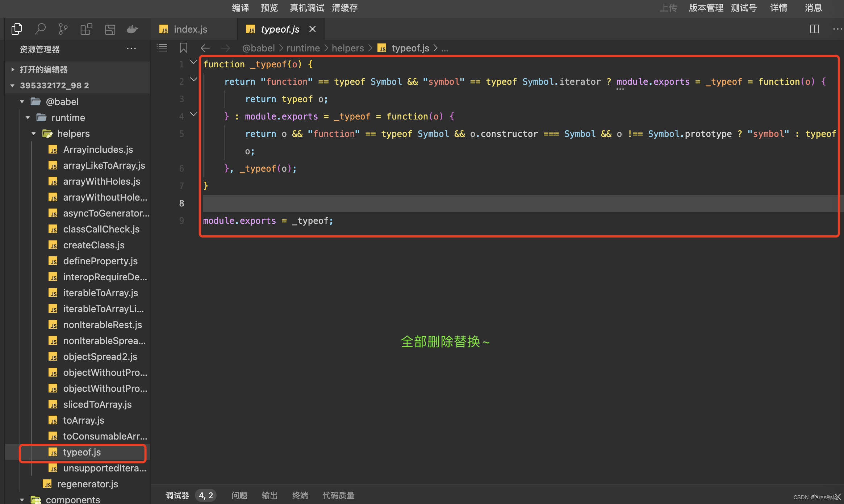This screenshot has width=844, height=504.
Task: Click 测试号 button
Action: click(x=744, y=8)
